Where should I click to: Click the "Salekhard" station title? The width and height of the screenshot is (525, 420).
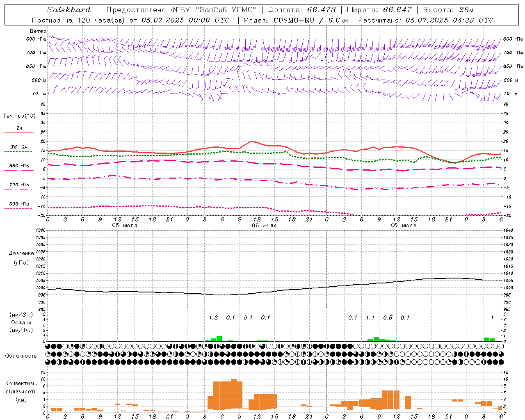pyautogui.click(x=69, y=10)
